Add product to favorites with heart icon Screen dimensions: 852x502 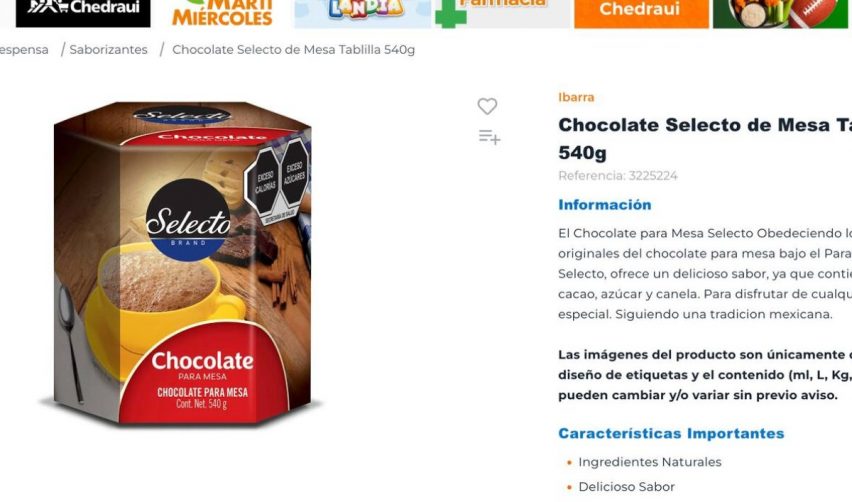pyautogui.click(x=487, y=106)
